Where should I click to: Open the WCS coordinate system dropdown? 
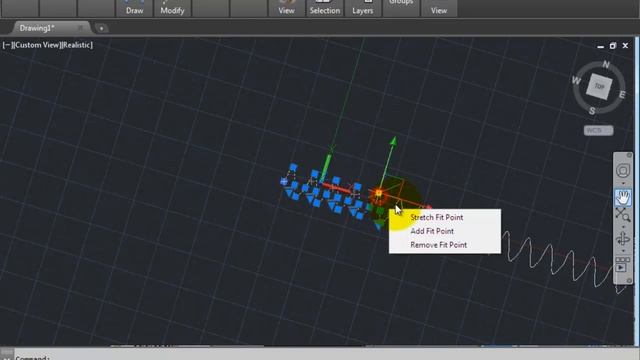tap(598, 131)
